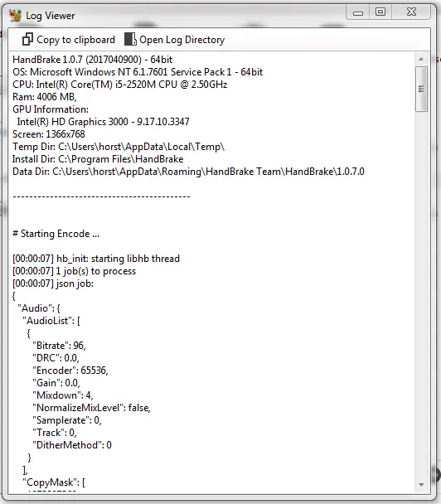
Task: Click the Open Log Directory folder icon
Action: coord(130,39)
